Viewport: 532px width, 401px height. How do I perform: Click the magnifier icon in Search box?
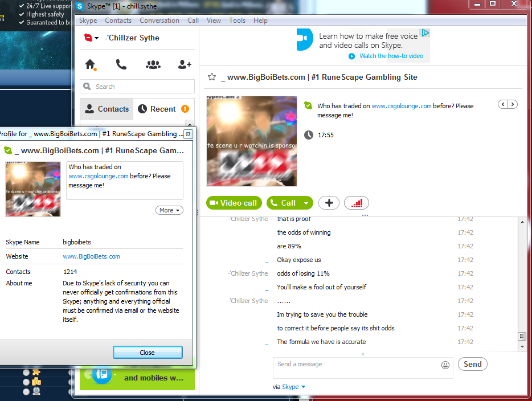[87, 87]
